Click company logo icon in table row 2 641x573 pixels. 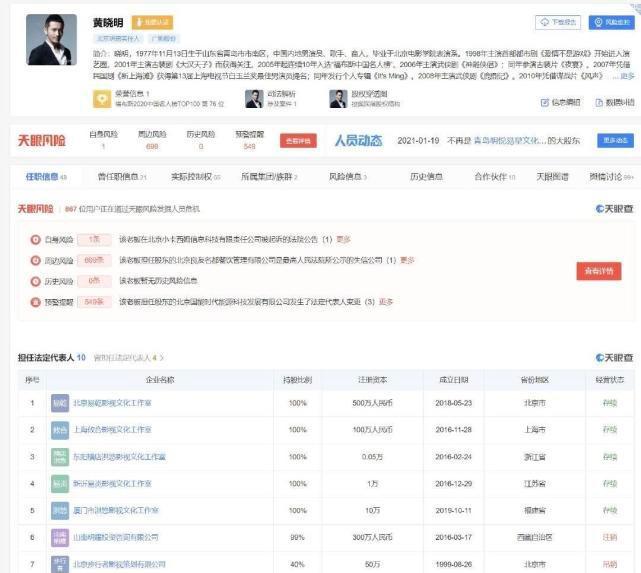point(60,430)
